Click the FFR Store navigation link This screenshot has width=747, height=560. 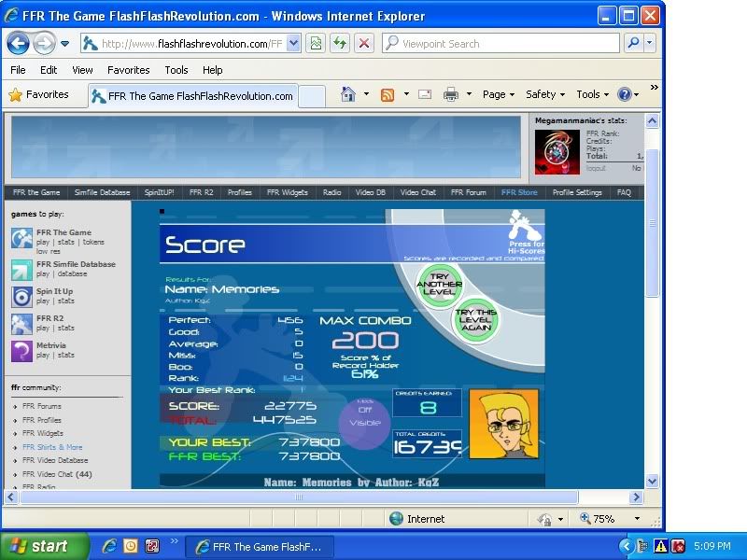pyautogui.click(x=519, y=192)
